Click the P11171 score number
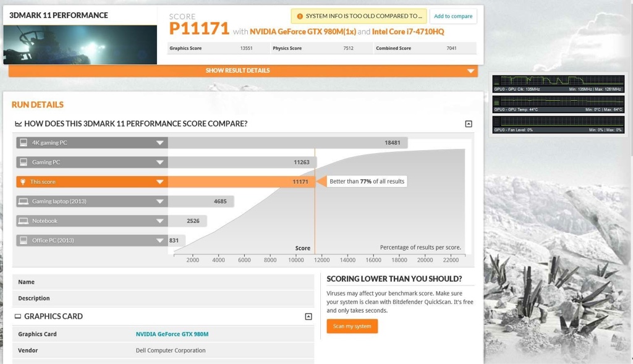This screenshot has width=633, height=364. (x=199, y=28)
